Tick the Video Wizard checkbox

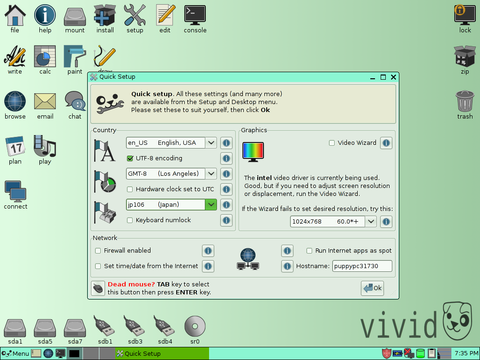[x=332, y=143]
